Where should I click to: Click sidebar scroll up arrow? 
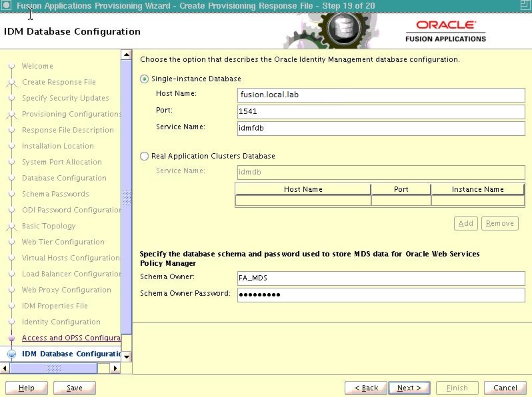(x=127, y=54)
